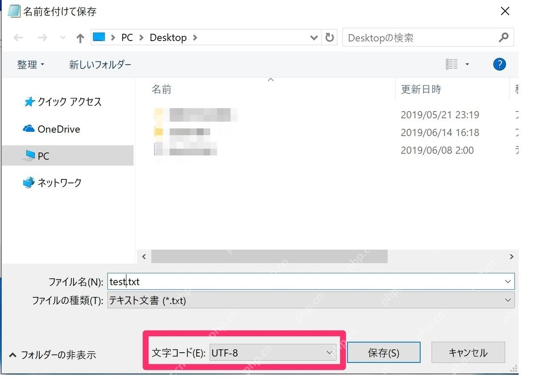Click horizontal scrollbar right arrow

pos(511,257)
